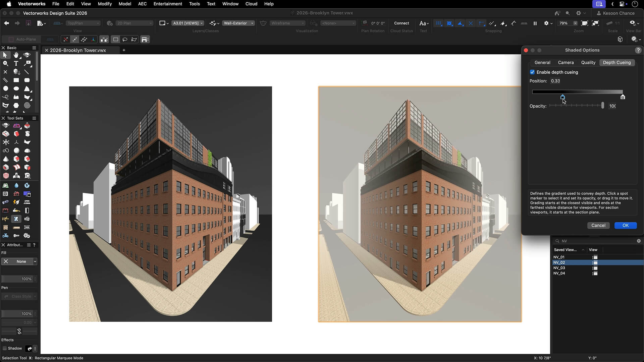Switch to the Camera tab
Image resolution: width=644 pixels, height=362 pixels.
pos(566,62)
